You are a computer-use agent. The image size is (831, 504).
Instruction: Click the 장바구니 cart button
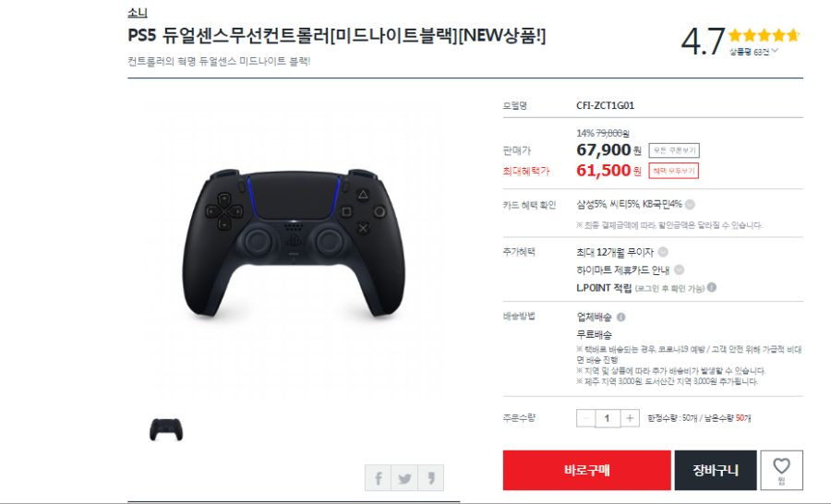click(716, 470)
